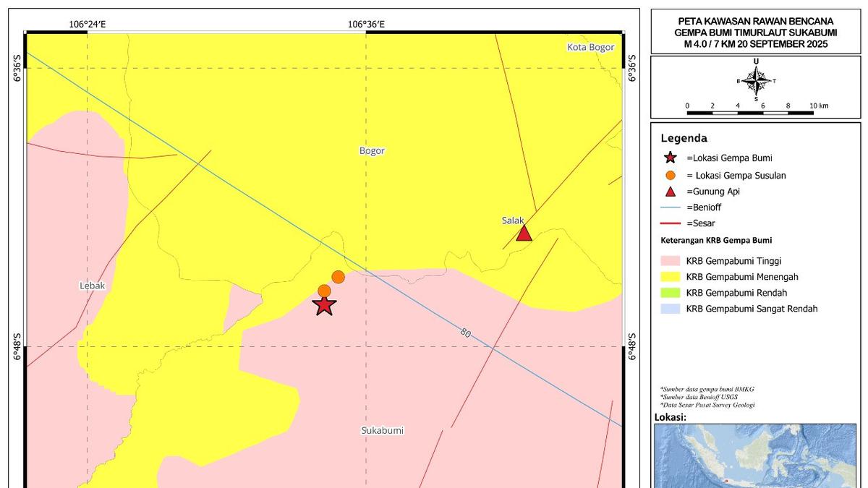This screenshot has width=868, height=488.
Task: Click the upper orange aftershock circle on map
Action: (x=338, y=277)
